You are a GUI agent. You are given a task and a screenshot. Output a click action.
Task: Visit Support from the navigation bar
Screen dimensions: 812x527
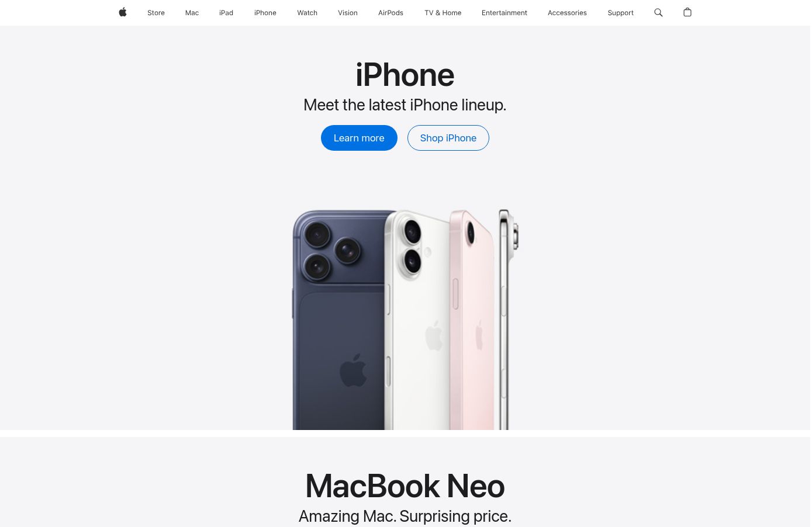coord(621,13)
